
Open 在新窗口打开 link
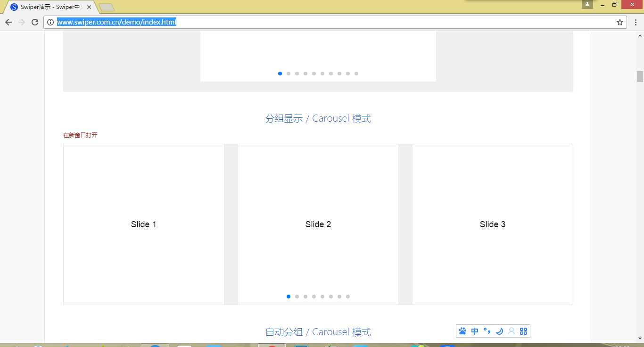[81, 135]
